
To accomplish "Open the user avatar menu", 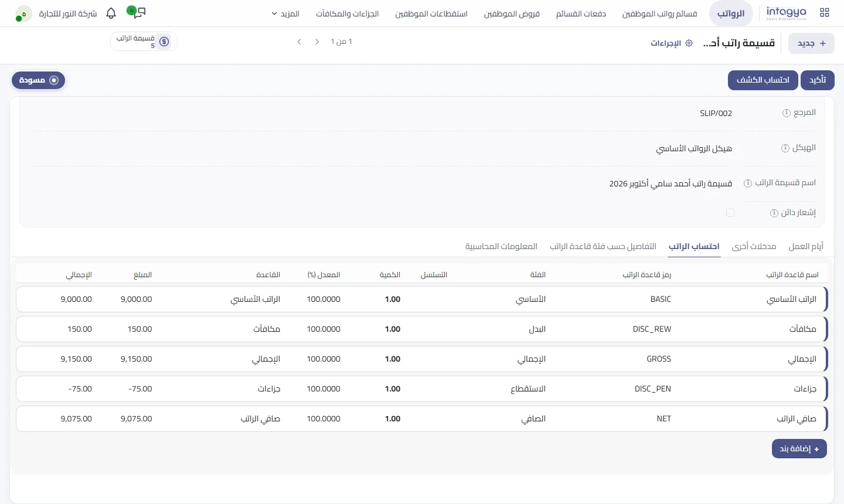I will (23, 13).
